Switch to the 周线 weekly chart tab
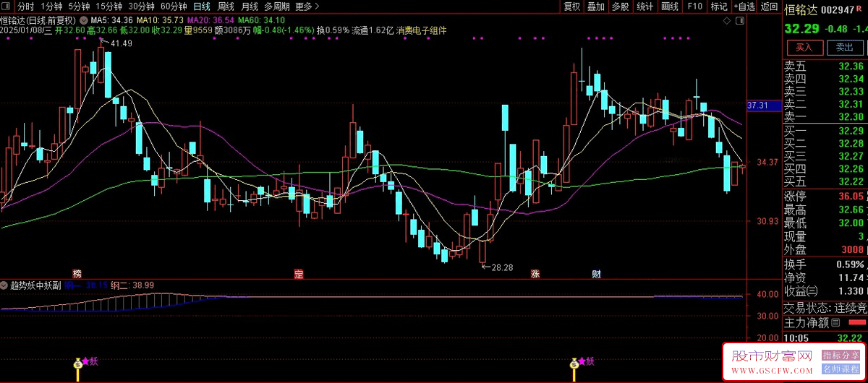 point(226,7)
